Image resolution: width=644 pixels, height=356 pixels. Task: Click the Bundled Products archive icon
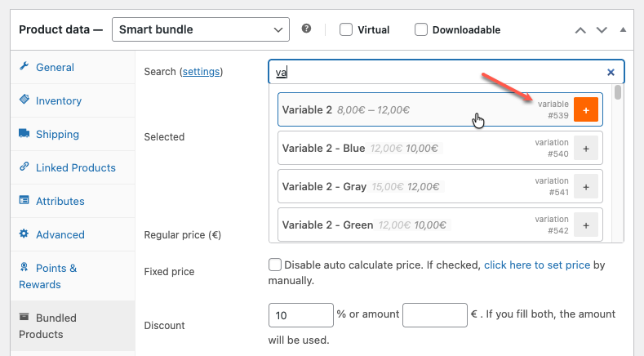(x=24, y=317)
